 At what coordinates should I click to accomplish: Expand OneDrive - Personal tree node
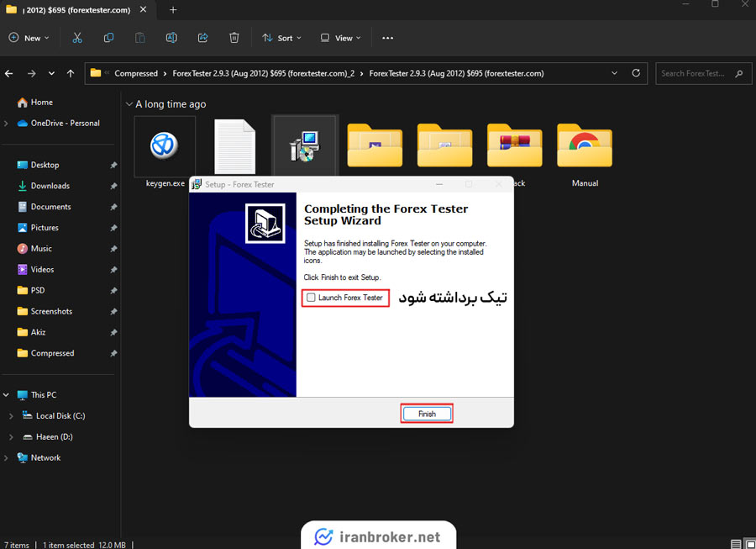pos(6,124)
